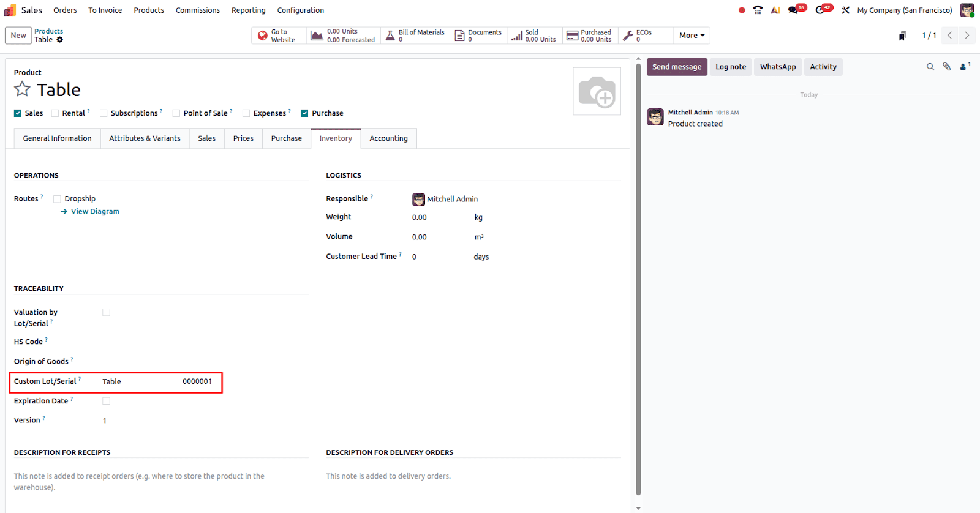The image size is (980, 513).
Task: Open the gear settings next to Table
Action: [x=60, y=40]
